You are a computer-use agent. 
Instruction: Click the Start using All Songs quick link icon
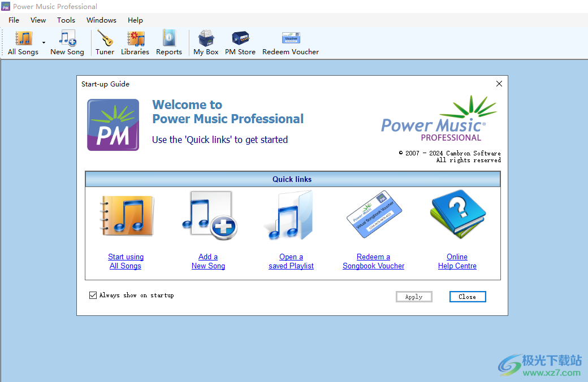(126, 216)
